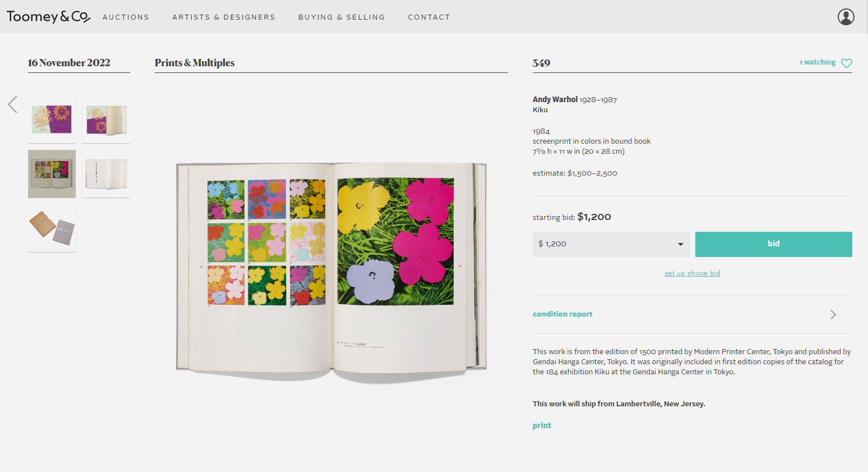
Task: Open Artists & Designers menu
Action: [224, 17]
